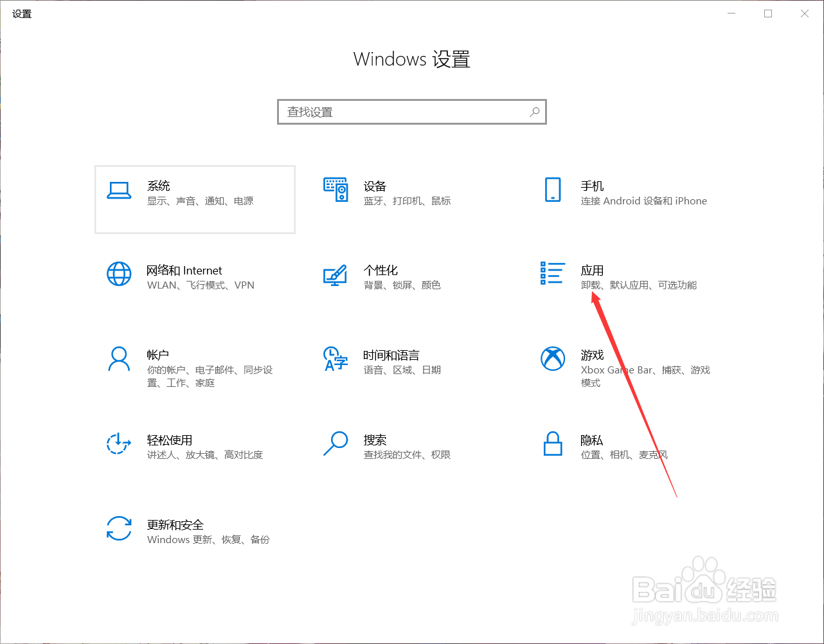Click the Ease of Access icon

pyautogui.click(x=119, y=443)
